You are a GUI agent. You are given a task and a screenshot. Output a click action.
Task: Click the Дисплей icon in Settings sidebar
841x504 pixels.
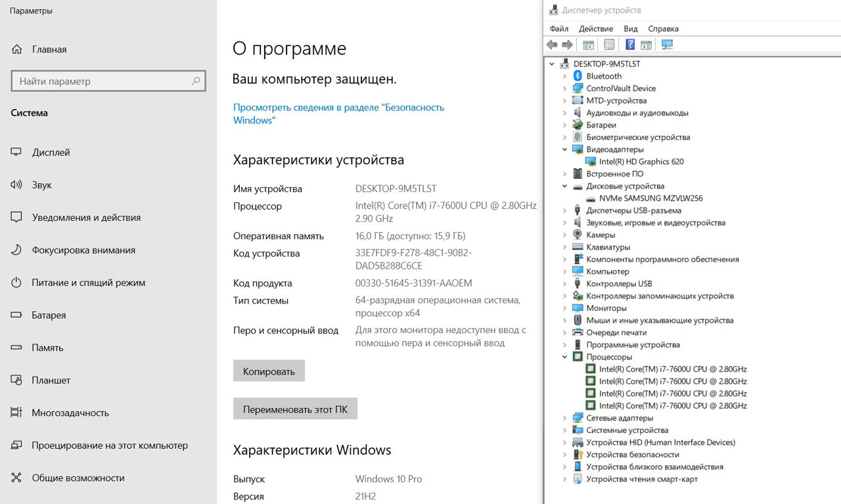point(16,152)
